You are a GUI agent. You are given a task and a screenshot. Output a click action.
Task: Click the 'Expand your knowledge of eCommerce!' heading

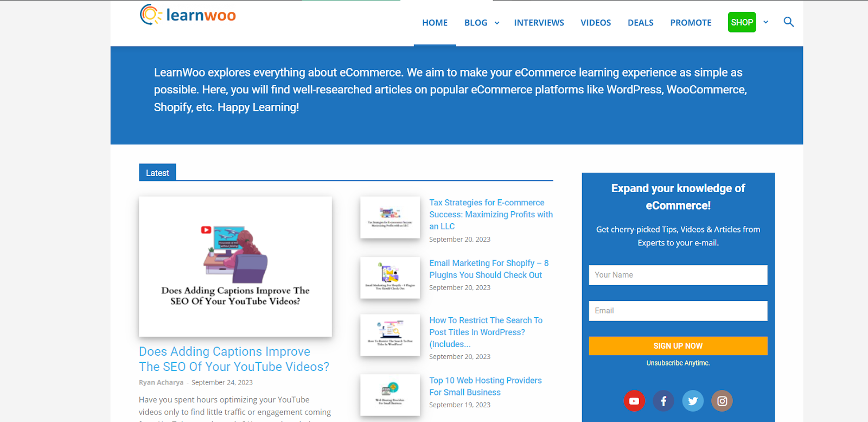click(x=678, y=197)
